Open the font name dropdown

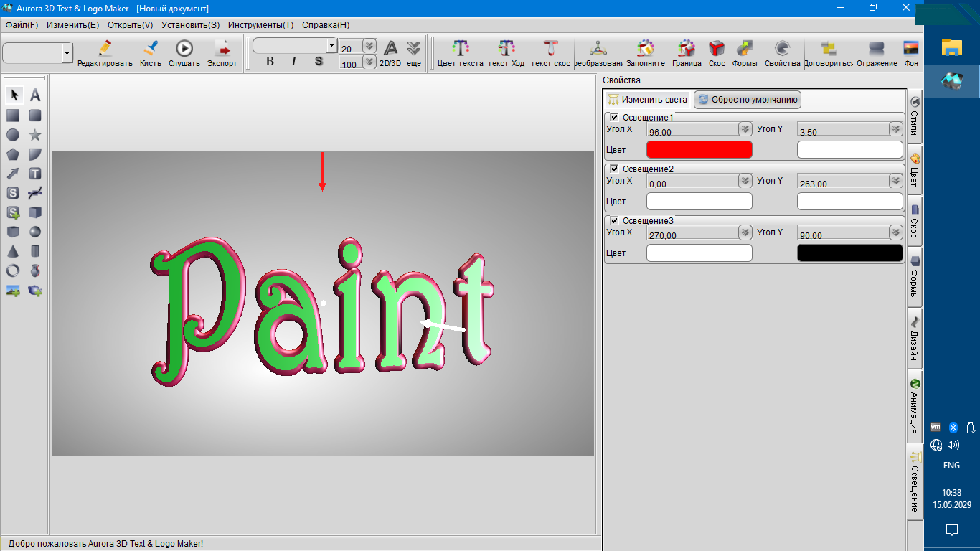pos(331,45)
